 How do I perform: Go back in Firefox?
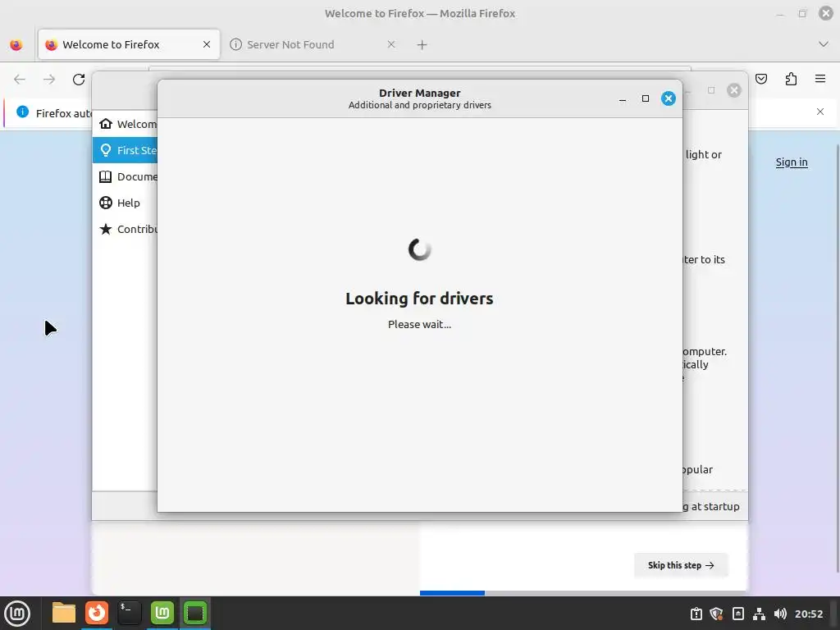pos(20,80)
